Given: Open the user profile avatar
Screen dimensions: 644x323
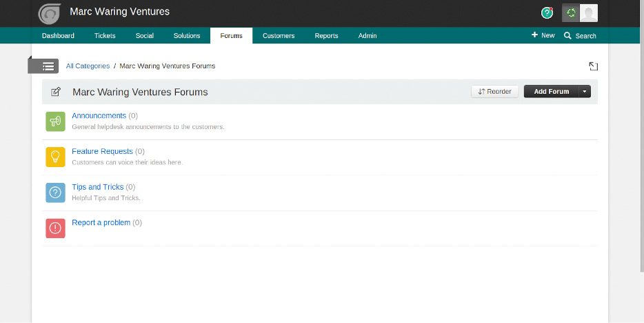Looking at the screenshot, I should (589, 13).
